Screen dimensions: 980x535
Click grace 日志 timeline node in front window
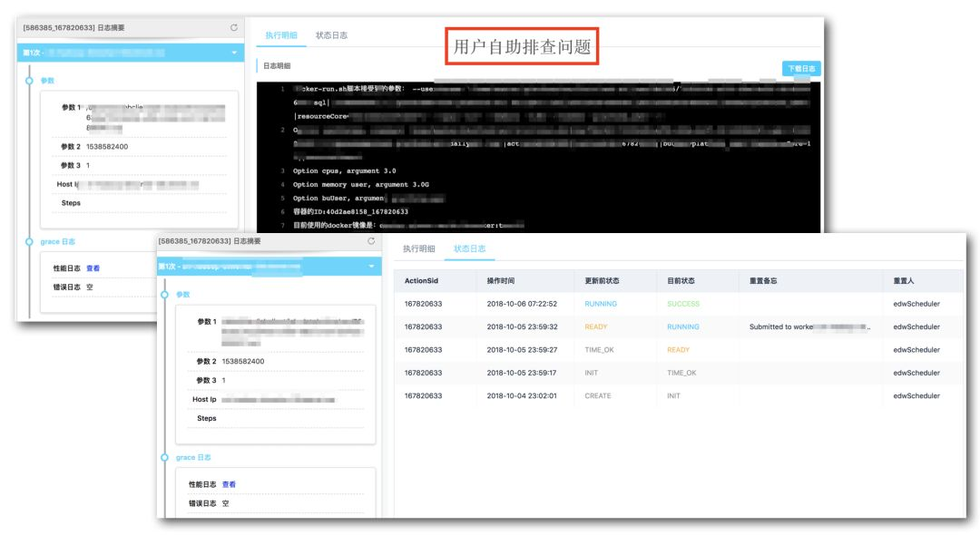(x=164, y=458)
